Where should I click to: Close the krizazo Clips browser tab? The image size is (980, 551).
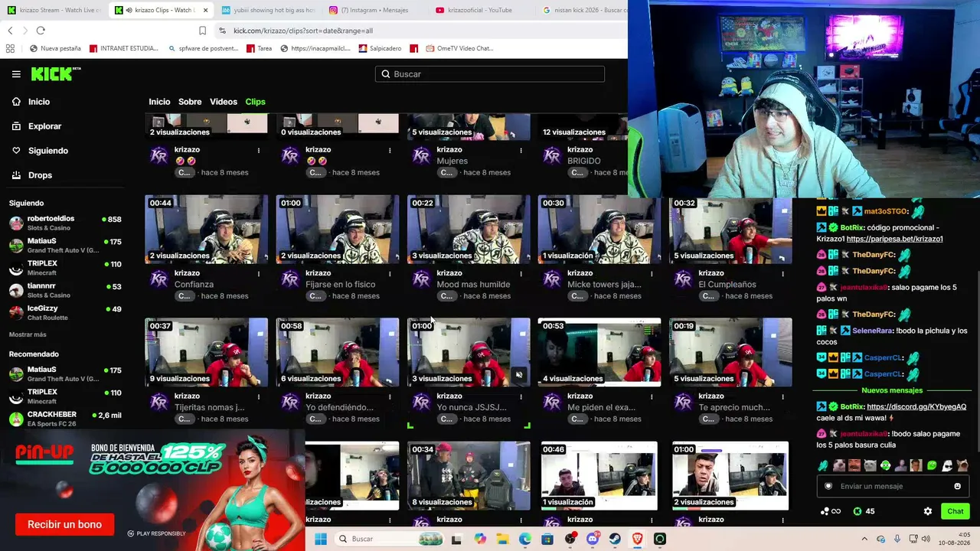tap(204, 10)
